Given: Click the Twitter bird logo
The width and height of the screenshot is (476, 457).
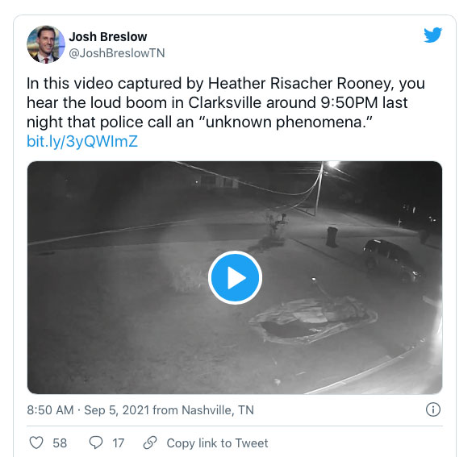Looking at the screenshot, I should point(433,35).
